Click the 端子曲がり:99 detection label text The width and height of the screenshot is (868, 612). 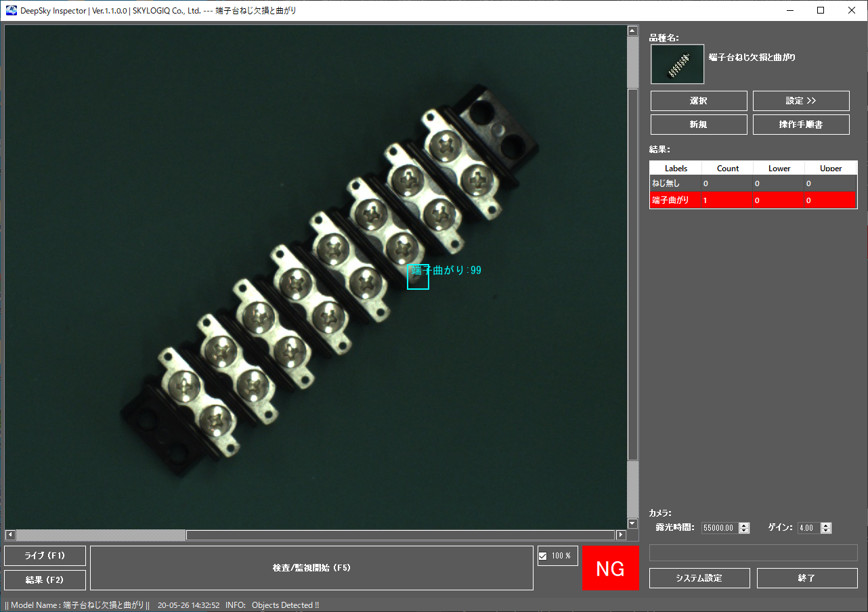coord(447,270)
